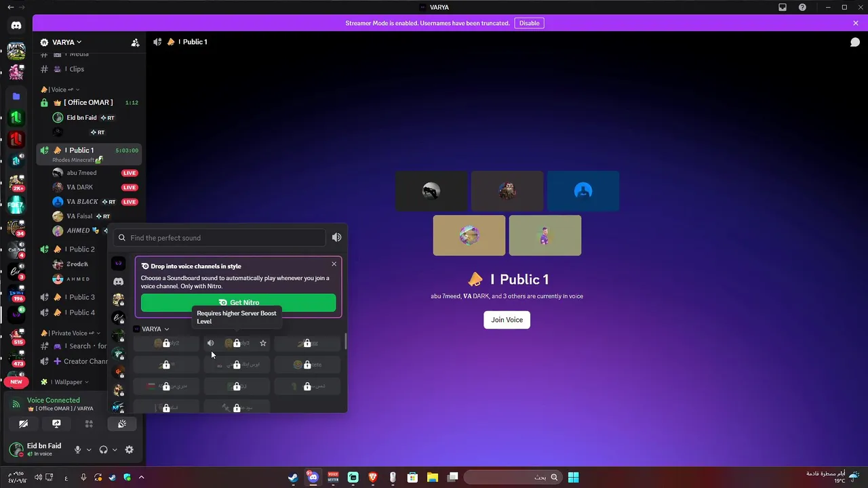Dismiss the Drop into voice channels banner
Image resolution: width=868 pixels, height=488 pixels.
tap(334, 264)
